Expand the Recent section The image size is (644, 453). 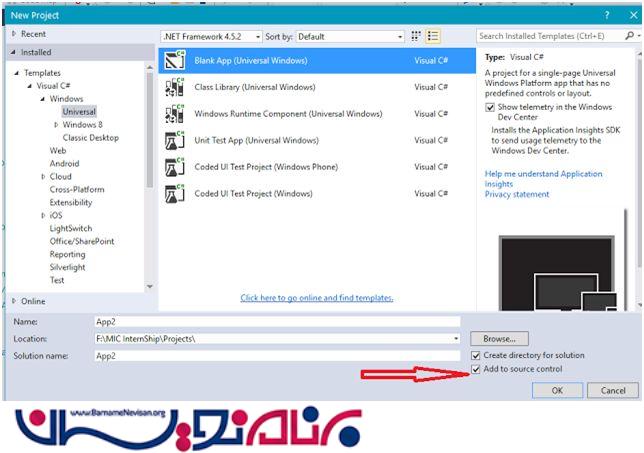[x=14, y=34]
